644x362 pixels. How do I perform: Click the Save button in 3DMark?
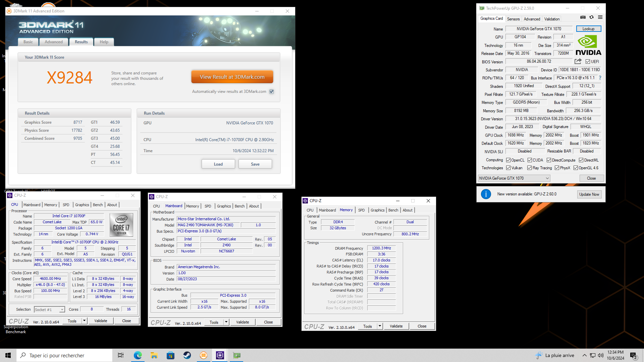click(255, 164)
